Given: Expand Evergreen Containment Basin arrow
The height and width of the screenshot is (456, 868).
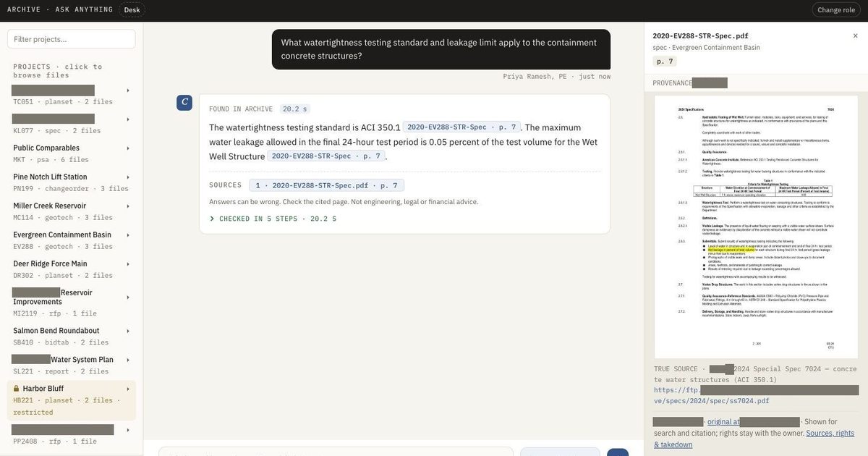Looking at the screenshot, I should coord(128,235).
